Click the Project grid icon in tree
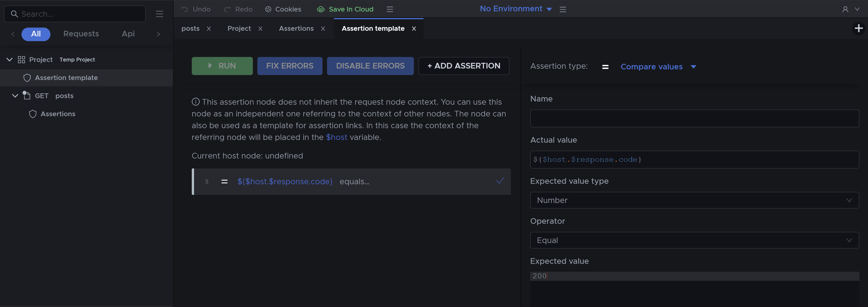The image size is (868, 307). click(x=21, y=60)
